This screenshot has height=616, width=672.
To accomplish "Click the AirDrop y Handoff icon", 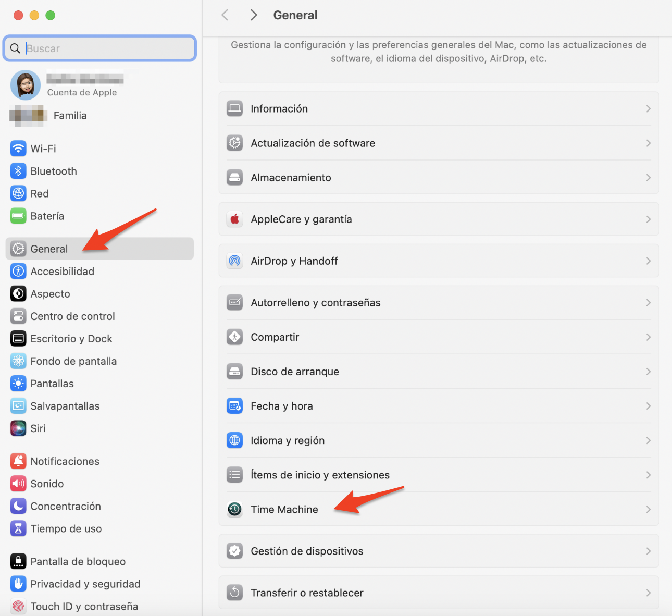I will coord(235,261).
